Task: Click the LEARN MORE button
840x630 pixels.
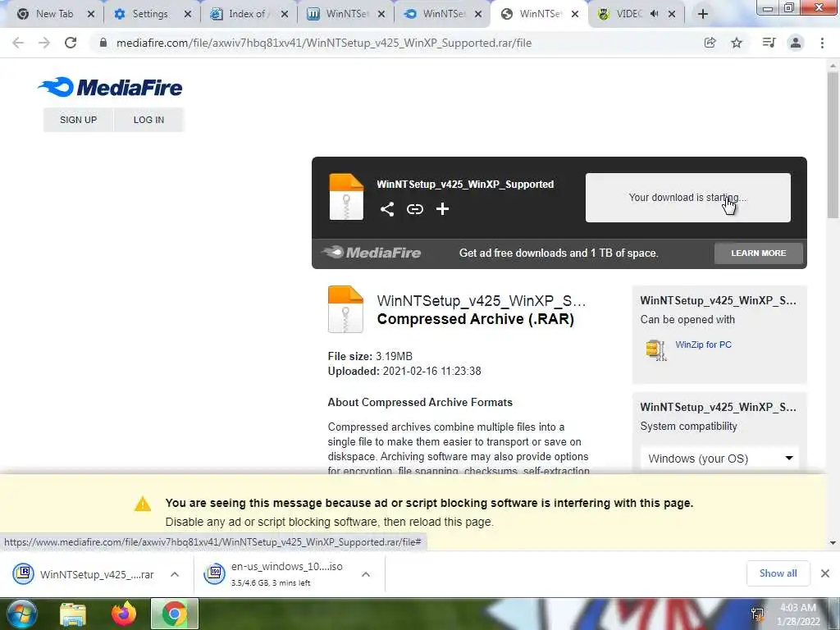Action: pos(759,253)
